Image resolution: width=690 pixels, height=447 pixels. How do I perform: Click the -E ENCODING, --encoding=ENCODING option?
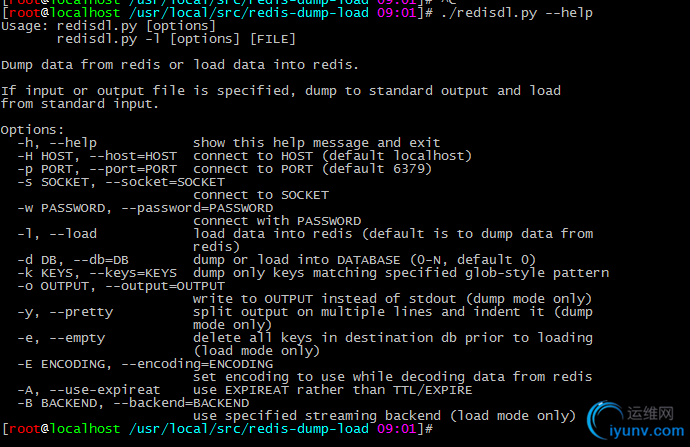click(145, 364)
